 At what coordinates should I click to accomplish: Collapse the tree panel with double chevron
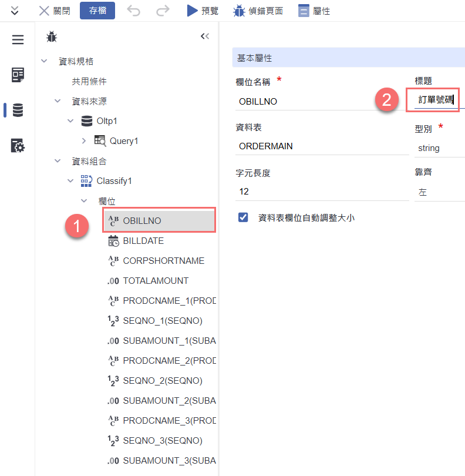[205, 36]
